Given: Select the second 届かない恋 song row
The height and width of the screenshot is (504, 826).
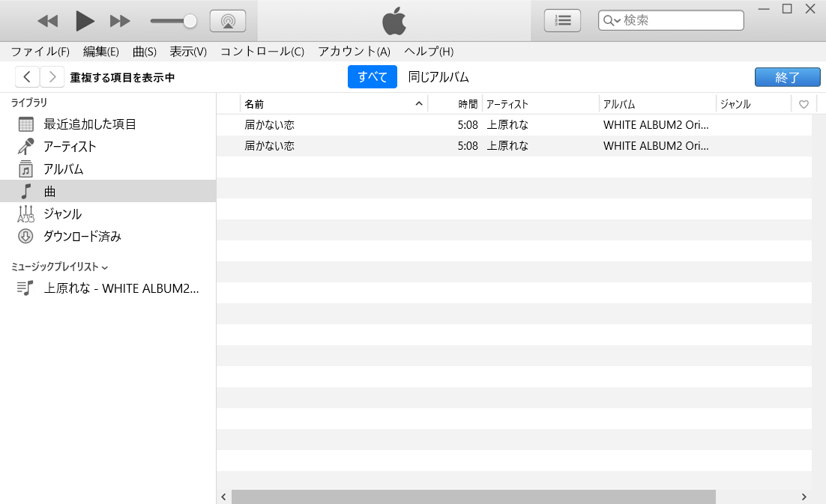Looking at the screenshot, I should 514,146.
